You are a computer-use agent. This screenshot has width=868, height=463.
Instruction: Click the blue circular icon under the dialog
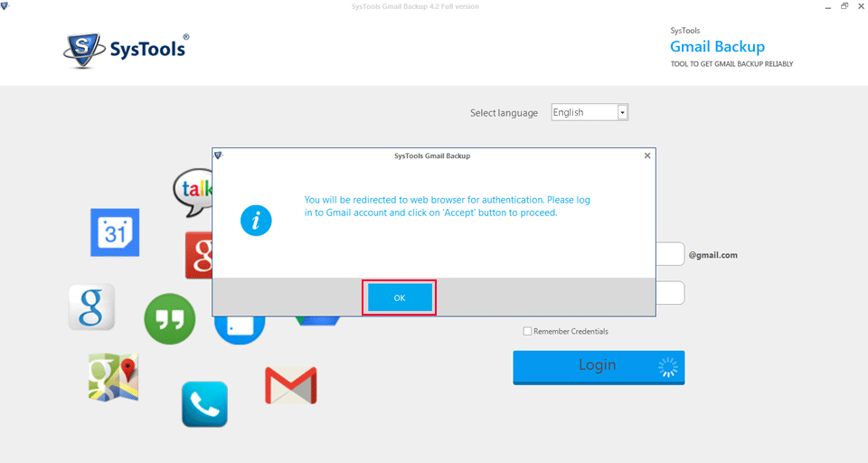[240, 330]
